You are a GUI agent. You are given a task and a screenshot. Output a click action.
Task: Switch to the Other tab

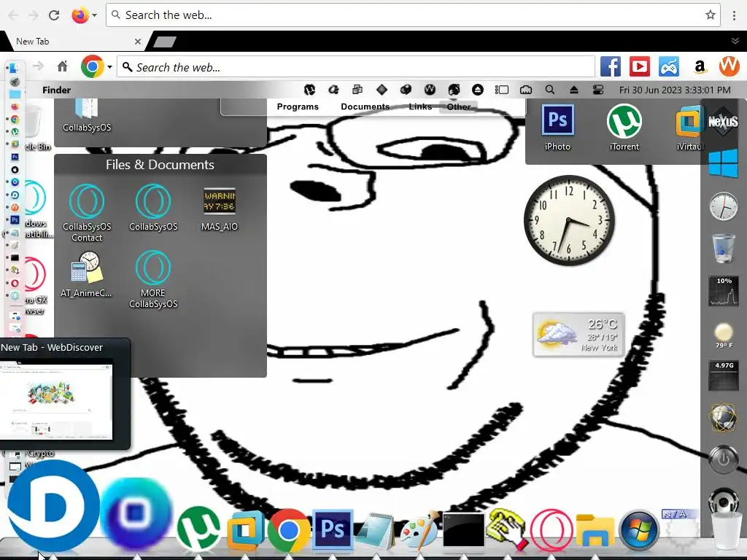click(459, 106)
